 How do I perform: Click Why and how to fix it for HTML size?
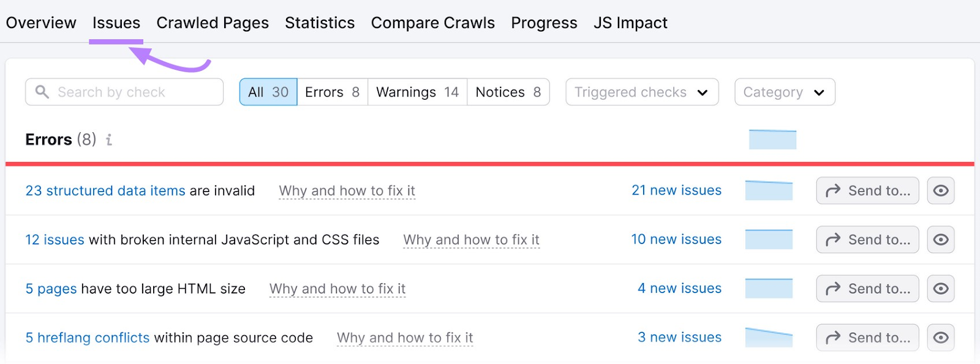(337, 288)
